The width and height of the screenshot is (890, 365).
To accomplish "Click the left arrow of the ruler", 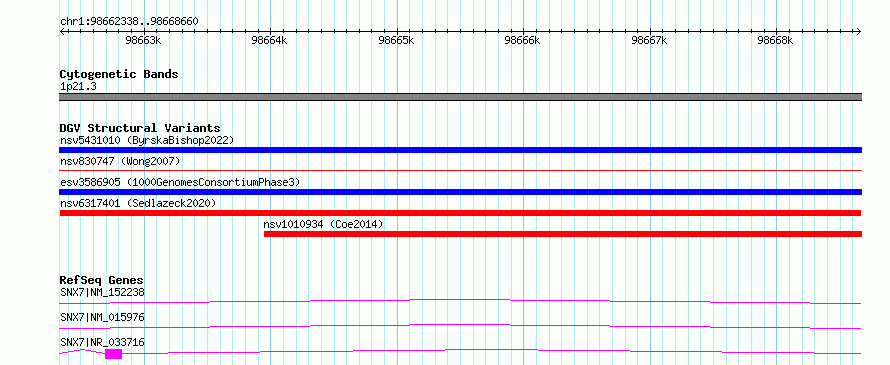I will point(62,31).
